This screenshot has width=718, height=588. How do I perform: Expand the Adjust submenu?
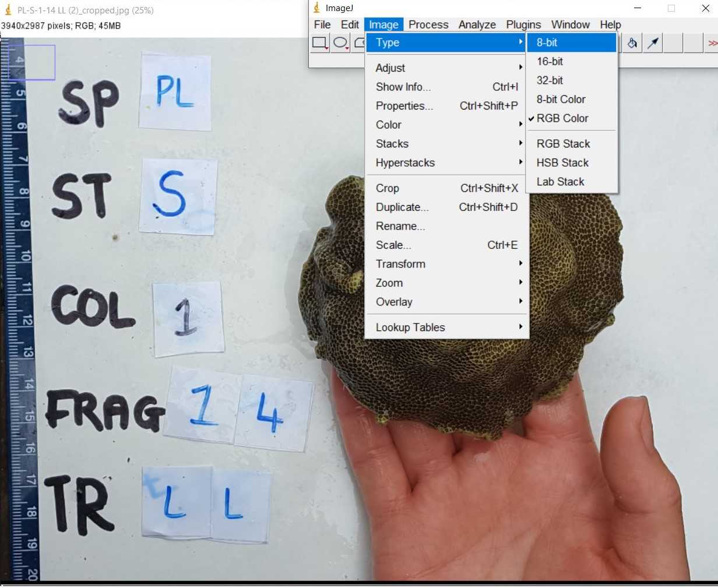click(x=446, y=68)
